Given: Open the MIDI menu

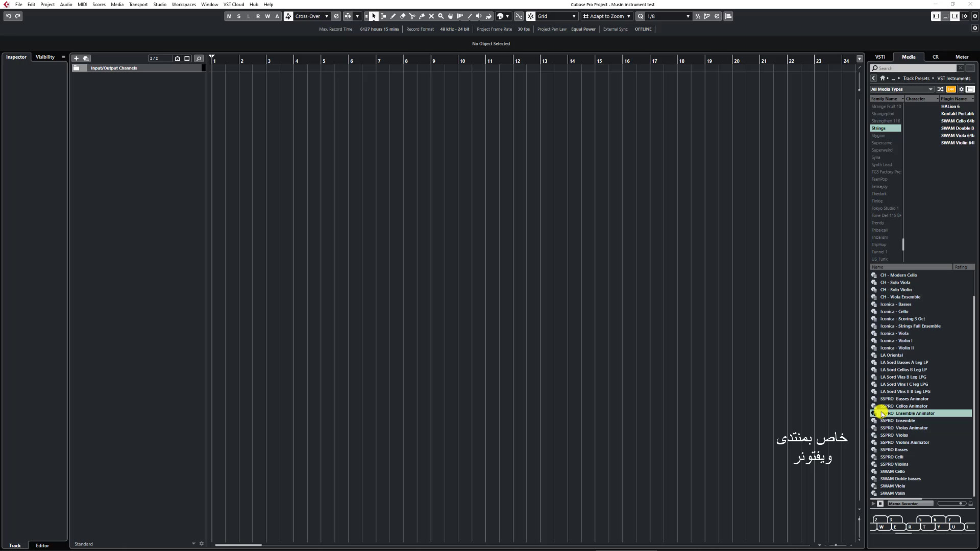Looking at the screenshot, I should [x=82, y=5].
